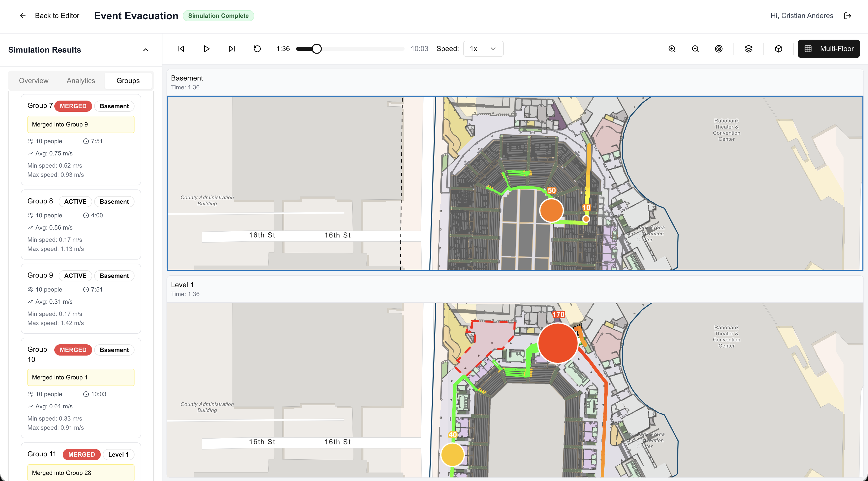This screenshot has height=481, width=868.
Task: Zoom out of the map
Action: (x=695, y=49)
